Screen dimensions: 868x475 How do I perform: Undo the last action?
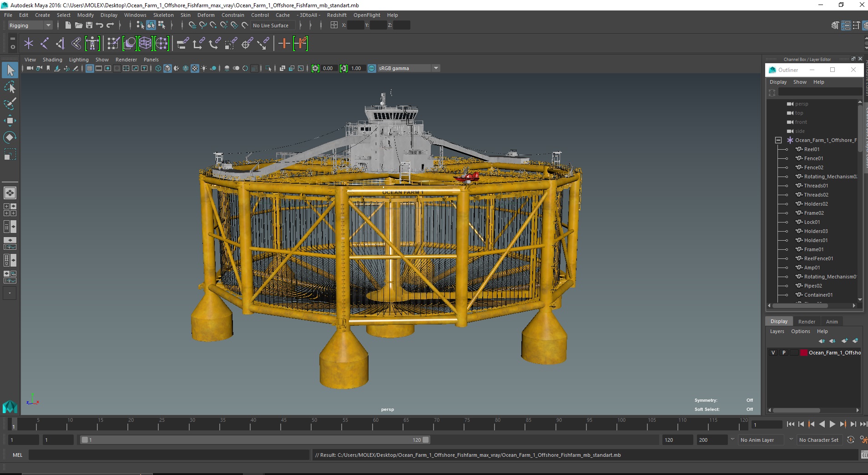coord(99,25)
